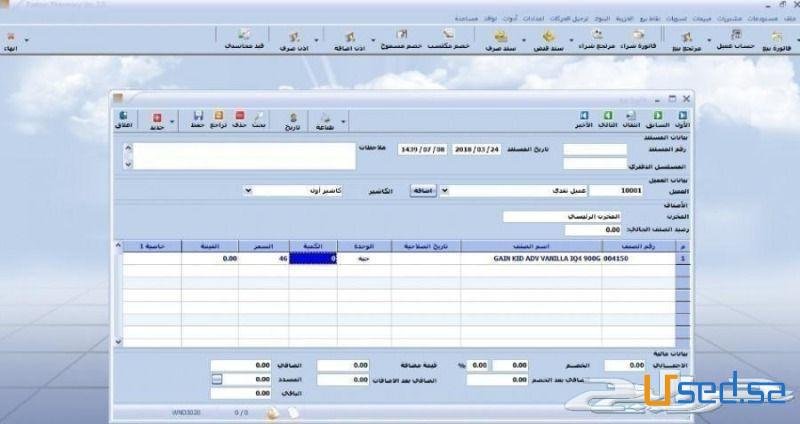Click the ellipsis button beside paid (المسدد) field
The image size is (800, 424).
(x=217, y=380)
